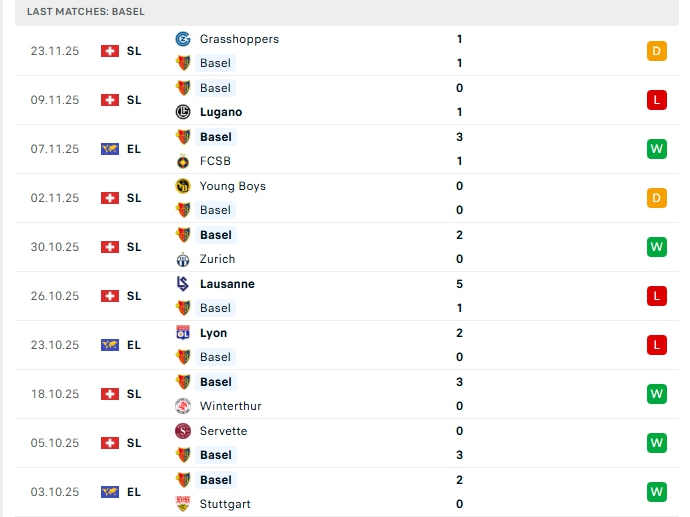This screenshot has height=517, width=690.
Task: Click the Lausanne club crest
Action: 183,284
